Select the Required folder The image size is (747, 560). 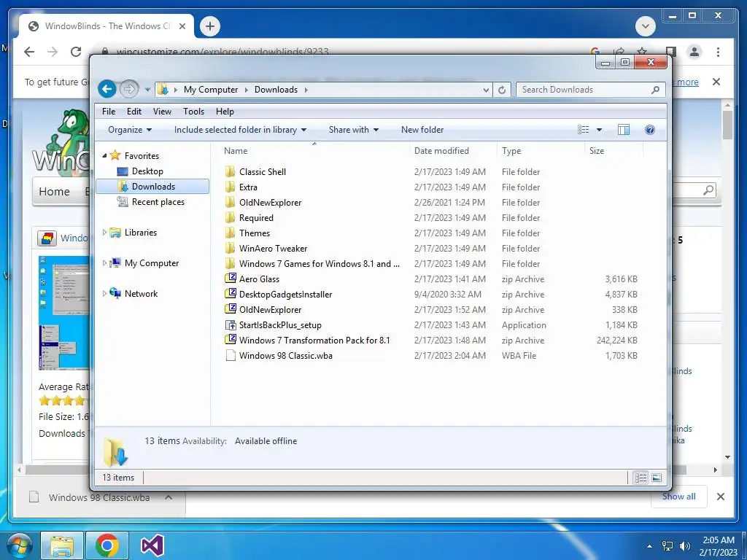(x=256, y=217)
